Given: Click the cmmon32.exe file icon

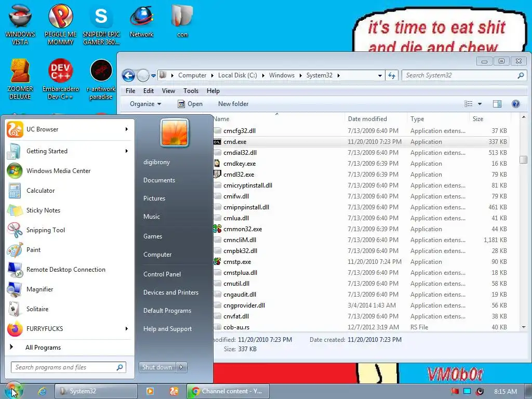Looking at the screenshot, I should pos(217,229).
